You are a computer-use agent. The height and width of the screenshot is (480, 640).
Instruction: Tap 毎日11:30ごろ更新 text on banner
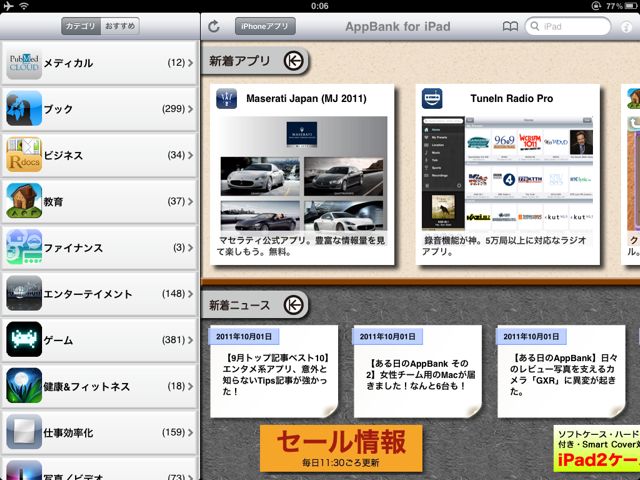[341, 462]
